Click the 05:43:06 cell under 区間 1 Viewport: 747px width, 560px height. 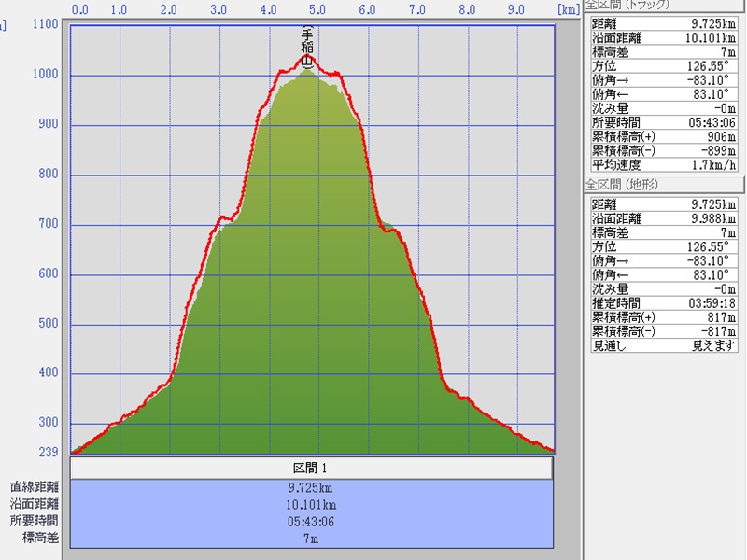[311, 521]
